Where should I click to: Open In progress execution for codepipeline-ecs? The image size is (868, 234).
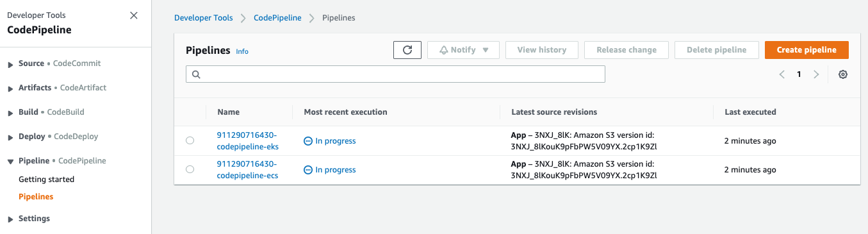(x=335, y=170)
